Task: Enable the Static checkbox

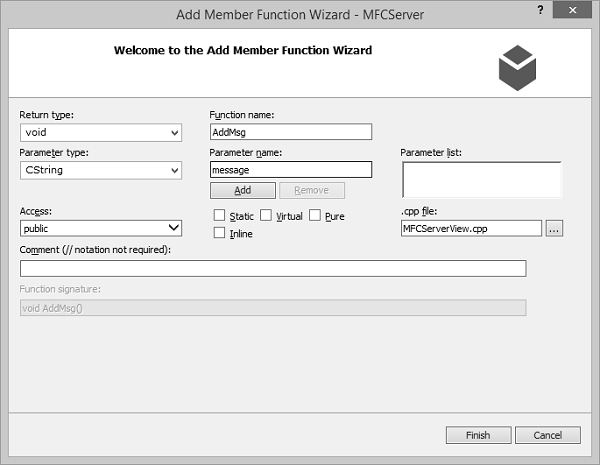Action: pyautogui.click(x=219, y=216)
